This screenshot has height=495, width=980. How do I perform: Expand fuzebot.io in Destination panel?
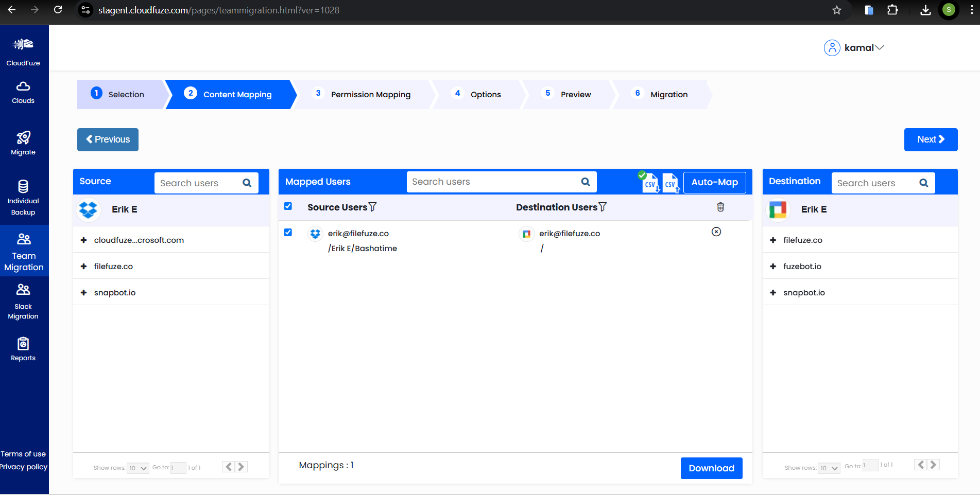[773, 266]
